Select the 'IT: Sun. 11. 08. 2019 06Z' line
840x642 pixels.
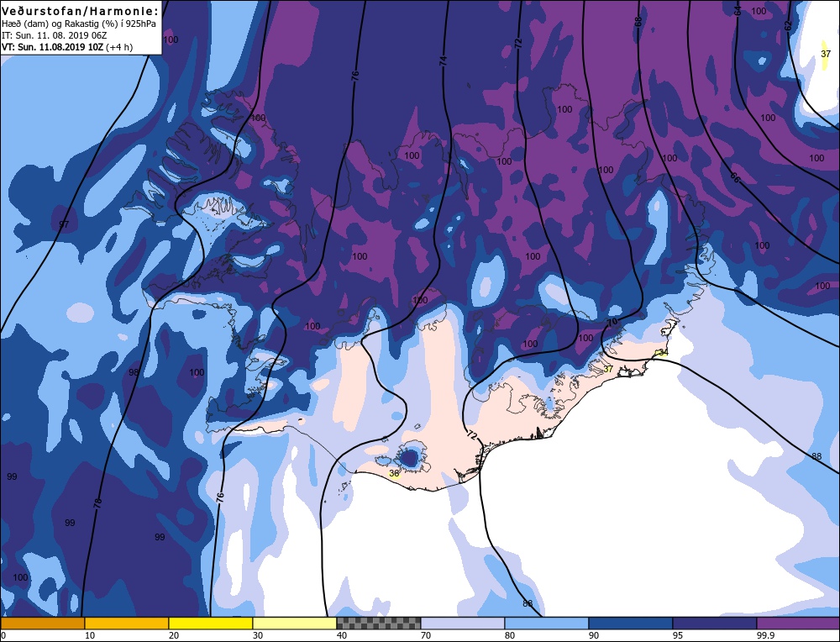[x=54, y=35]
